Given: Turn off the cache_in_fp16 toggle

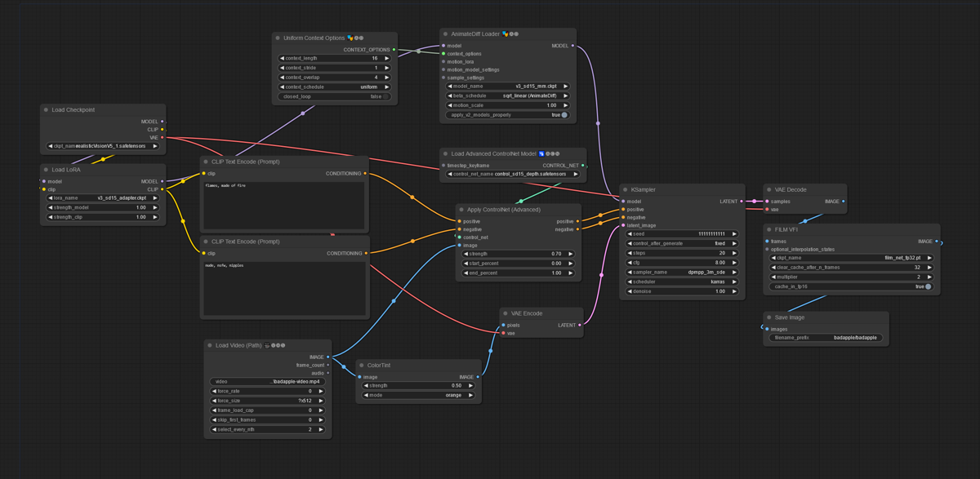Looking at the screenshot, I should (928, 286).
